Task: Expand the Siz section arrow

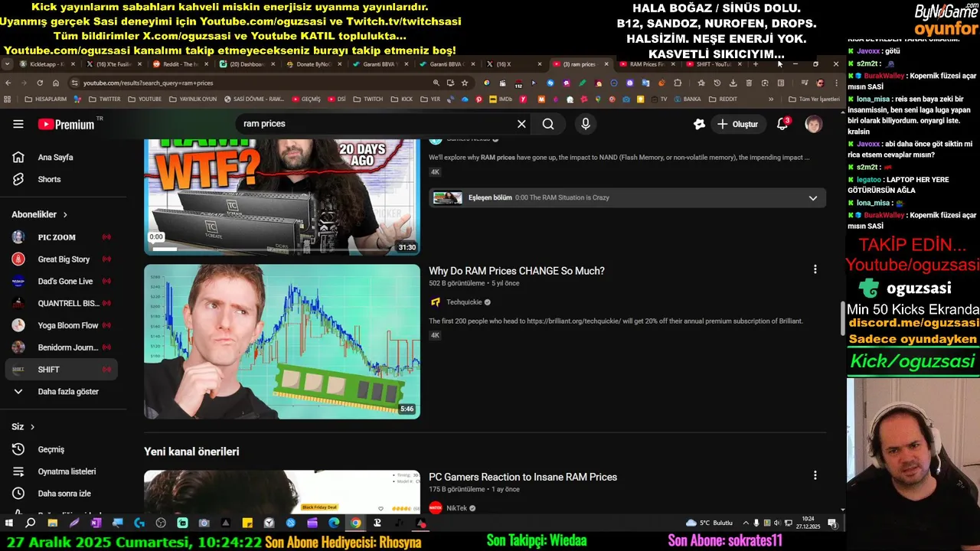Action: click(x=32, y=427)
